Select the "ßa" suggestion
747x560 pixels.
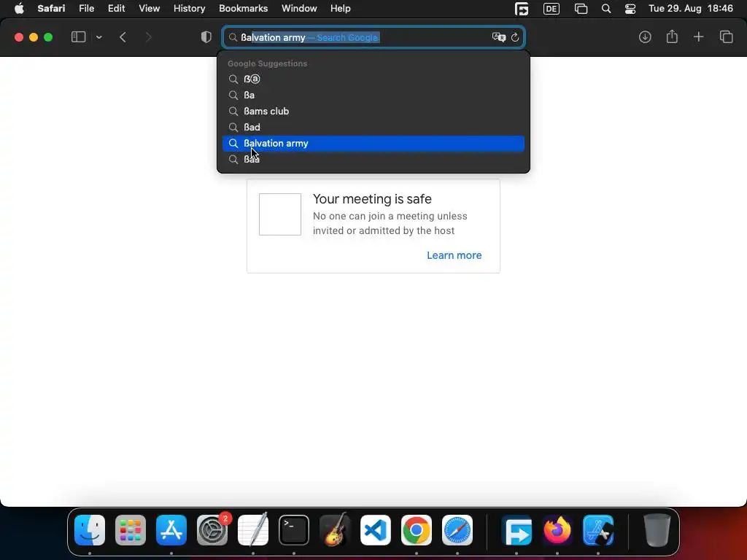373,96
